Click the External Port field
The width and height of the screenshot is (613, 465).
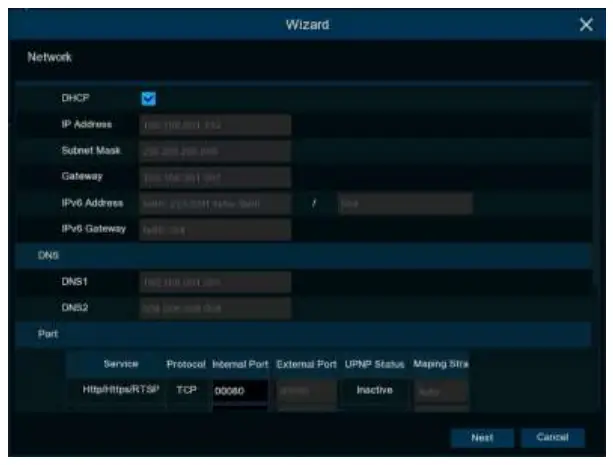pyautogui.click(x=306, y=391)
